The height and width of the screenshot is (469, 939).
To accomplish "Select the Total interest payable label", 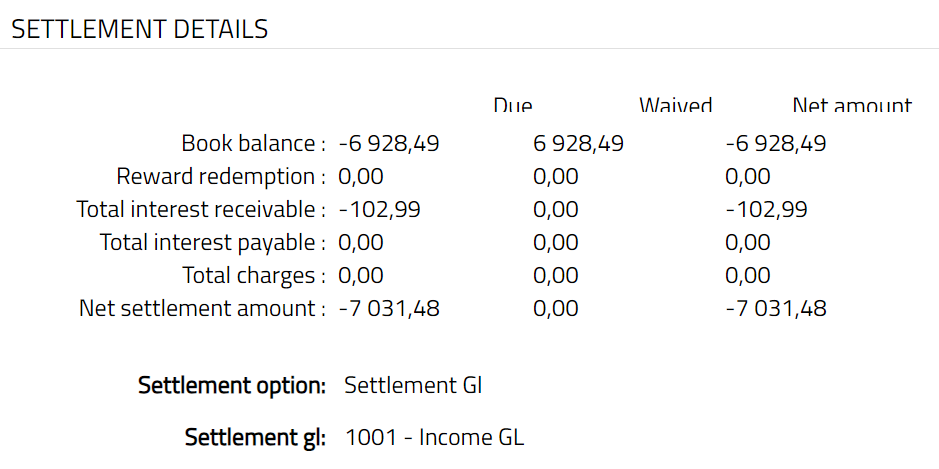I will coord(213,242).
